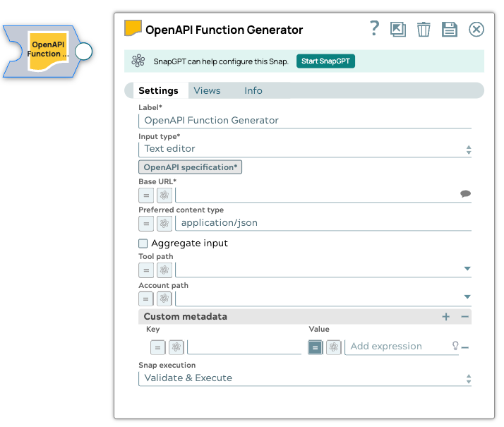This screenshot has width=504, height=427.
Task: Click SnapGPT icon for metadata Key
Action: coord(176,347)
